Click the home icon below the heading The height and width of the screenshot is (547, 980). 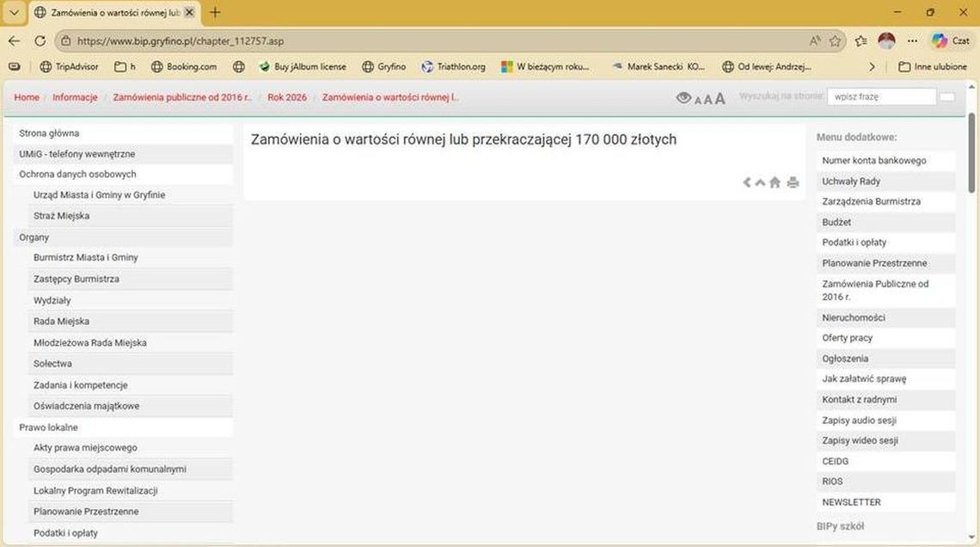775,182
